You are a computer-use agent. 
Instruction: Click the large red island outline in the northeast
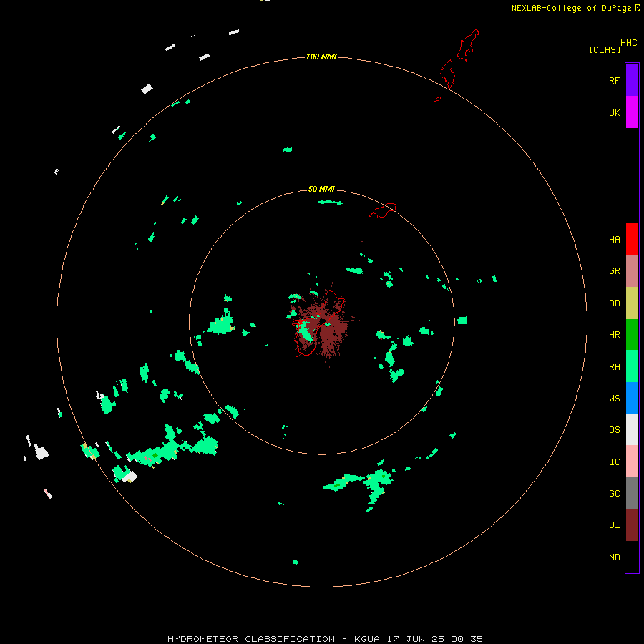click(x=468, y=45)
